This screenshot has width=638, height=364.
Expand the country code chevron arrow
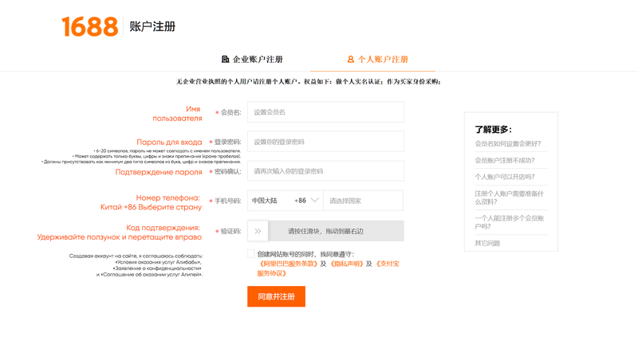pyautogui.click(x=314, y=201)
